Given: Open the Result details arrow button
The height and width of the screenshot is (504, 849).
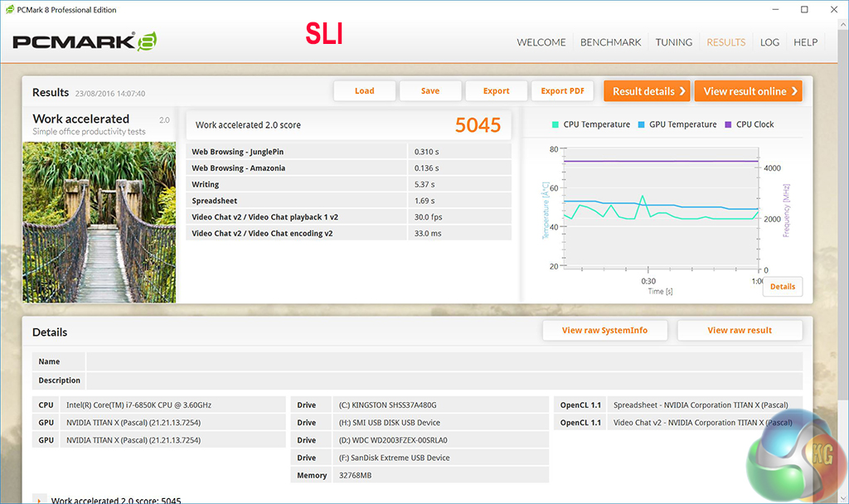Looking at the screenshot, I should point(648,91).
